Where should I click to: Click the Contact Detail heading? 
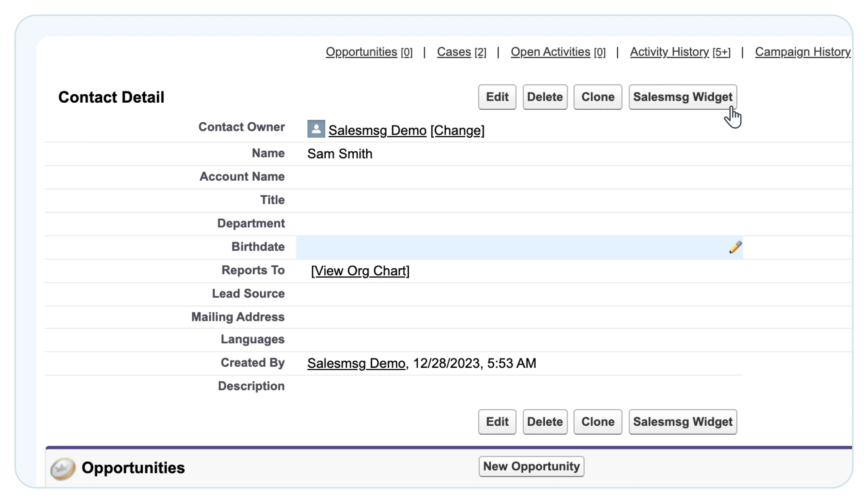click(111, 97)
